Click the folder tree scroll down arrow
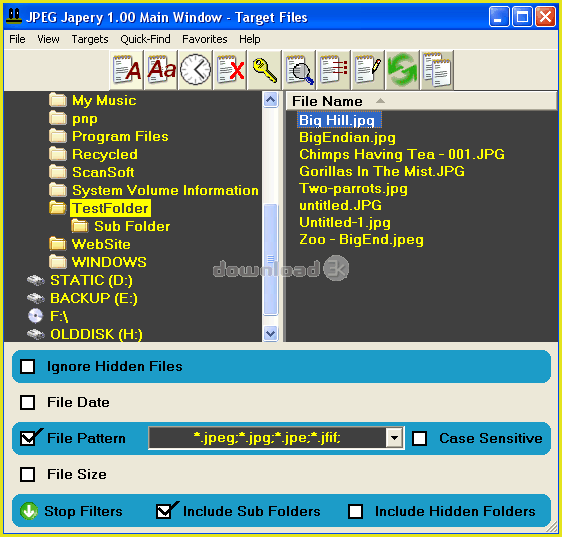The width and height of the screenshot is (562, 537). [x=271, y=334]
